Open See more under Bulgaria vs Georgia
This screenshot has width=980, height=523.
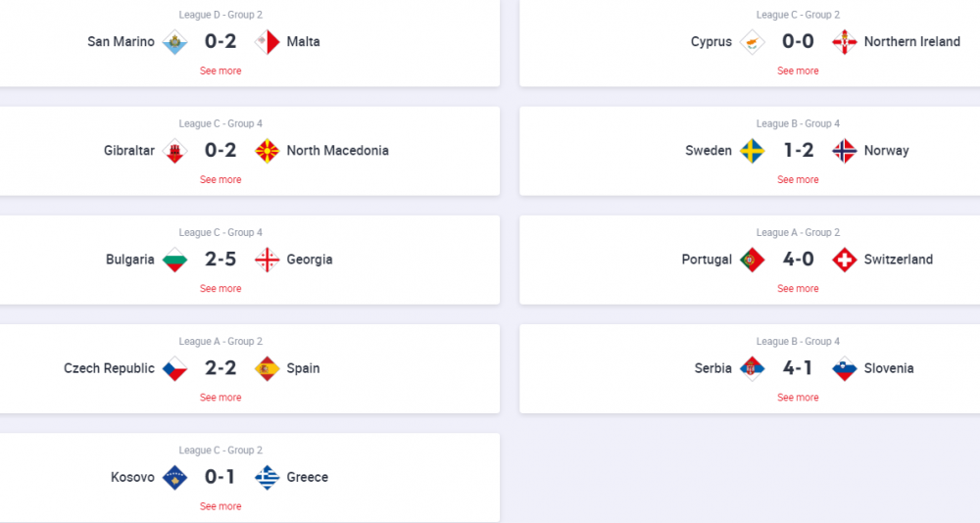pyautogui.click(x=220, y=288)
